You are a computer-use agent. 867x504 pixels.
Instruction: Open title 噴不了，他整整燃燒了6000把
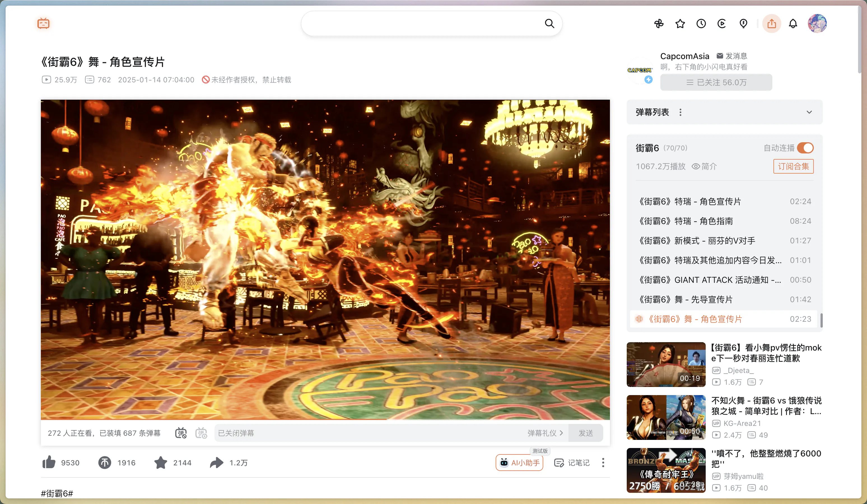click(766, 459)
